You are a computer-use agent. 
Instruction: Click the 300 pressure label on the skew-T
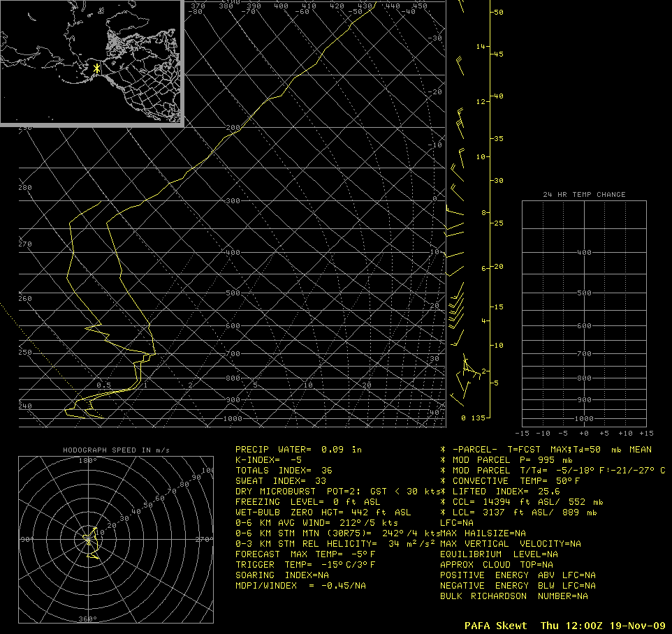click(x=233, y=200)
